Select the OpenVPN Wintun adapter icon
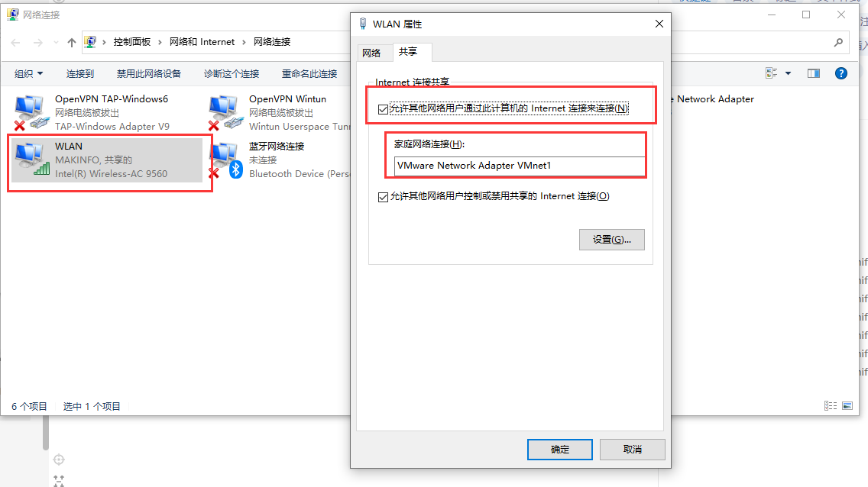Image resolution: width=868 pixels, height=487 pixels. point(226,112)
